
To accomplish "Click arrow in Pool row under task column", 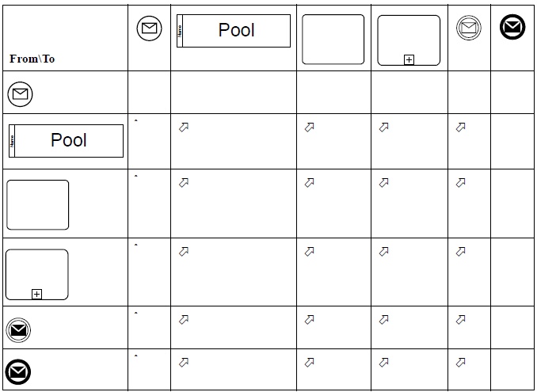I will 310,127.
